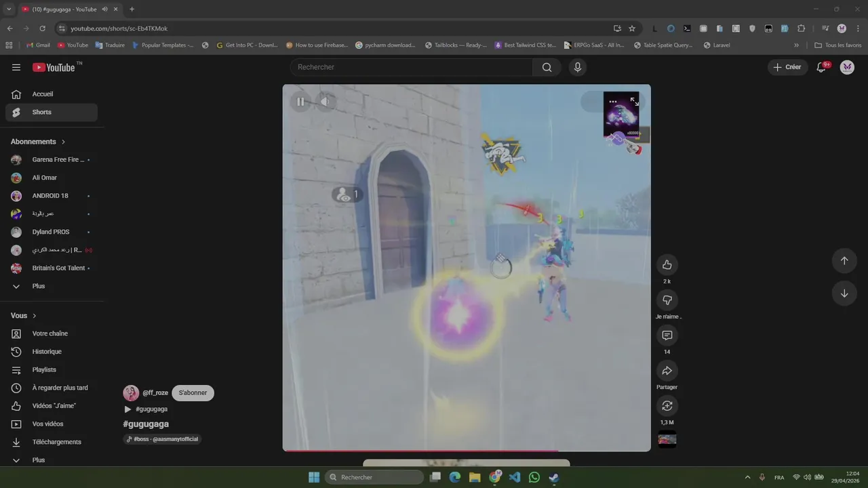Open the #boss · @aasmanytofficial sound chip
The height and width of the screenshot is (488, 868).
(162, 439)
